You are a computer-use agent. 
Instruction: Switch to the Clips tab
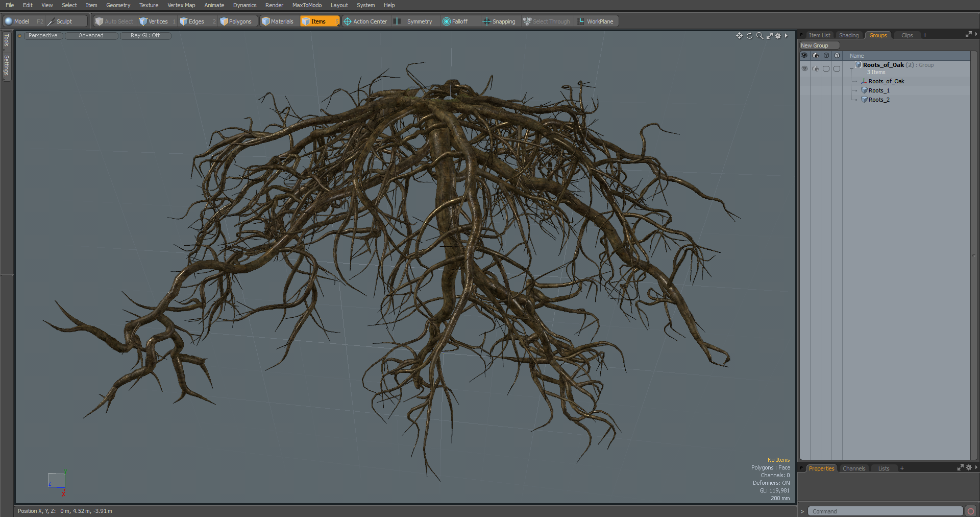click(x=907, y=35)
